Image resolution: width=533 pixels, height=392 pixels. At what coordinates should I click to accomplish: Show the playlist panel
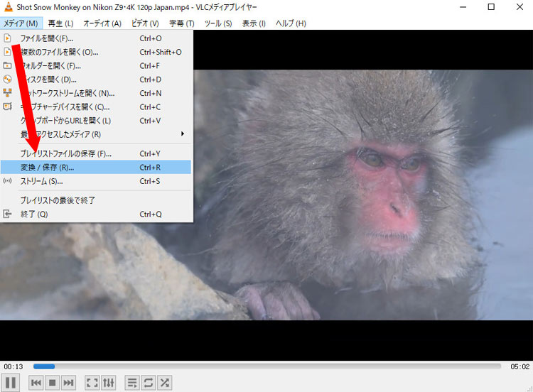132,383
